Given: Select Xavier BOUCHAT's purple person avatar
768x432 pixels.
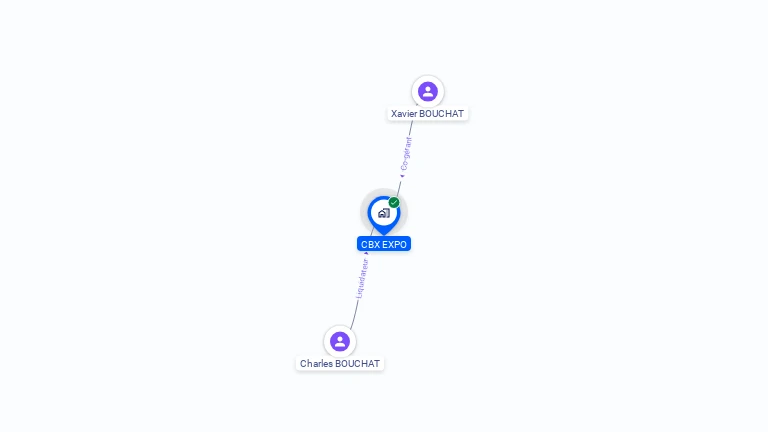Looking at the screenshot, I should (428, 91).
